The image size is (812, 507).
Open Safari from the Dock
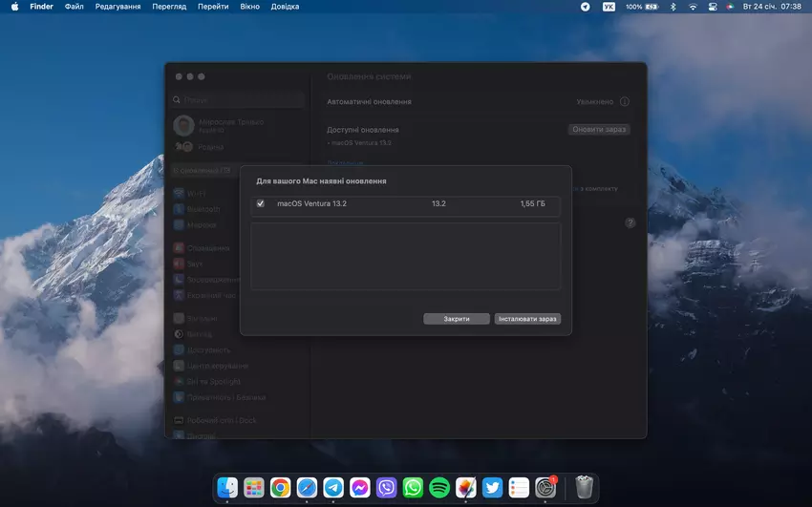point(307,488)
